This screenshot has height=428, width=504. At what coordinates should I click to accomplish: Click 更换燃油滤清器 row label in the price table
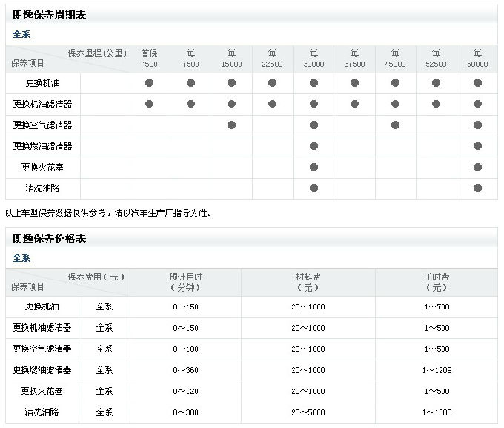coord(42,370)
